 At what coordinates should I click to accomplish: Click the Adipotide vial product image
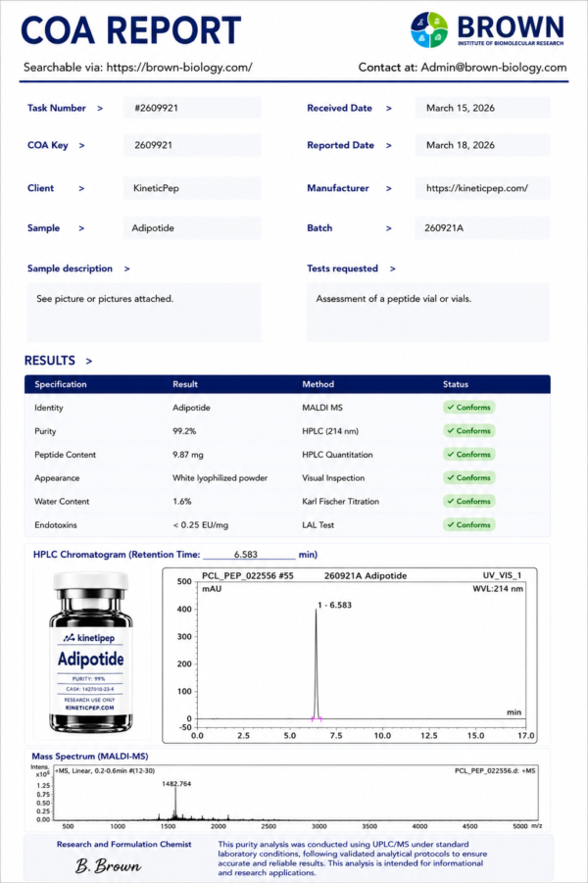91,652
